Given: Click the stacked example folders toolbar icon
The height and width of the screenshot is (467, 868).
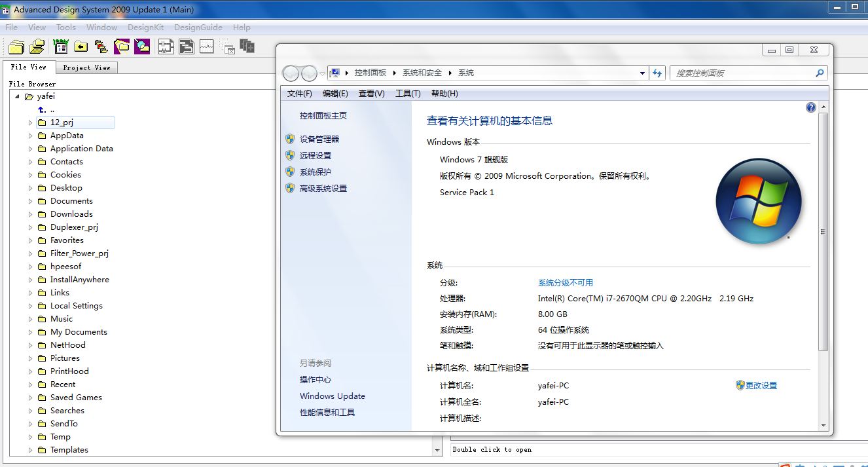Looking at the screenshot, I should pos(101,47).
